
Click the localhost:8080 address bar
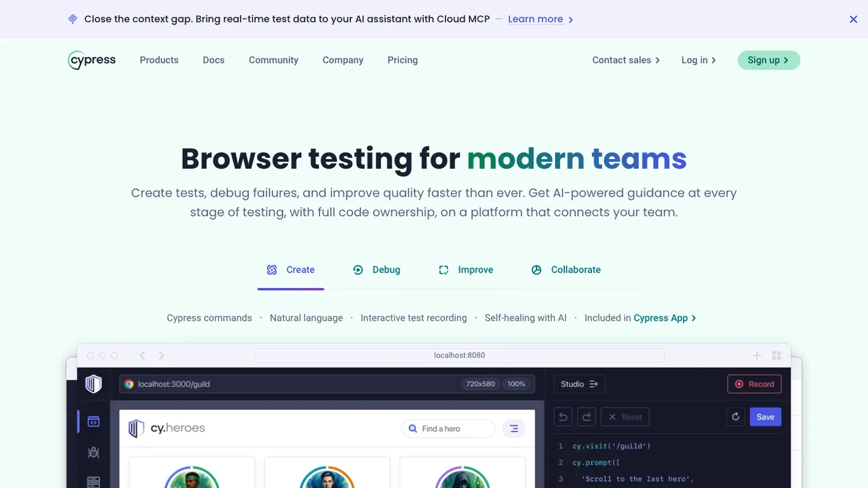tap(459, 355)
